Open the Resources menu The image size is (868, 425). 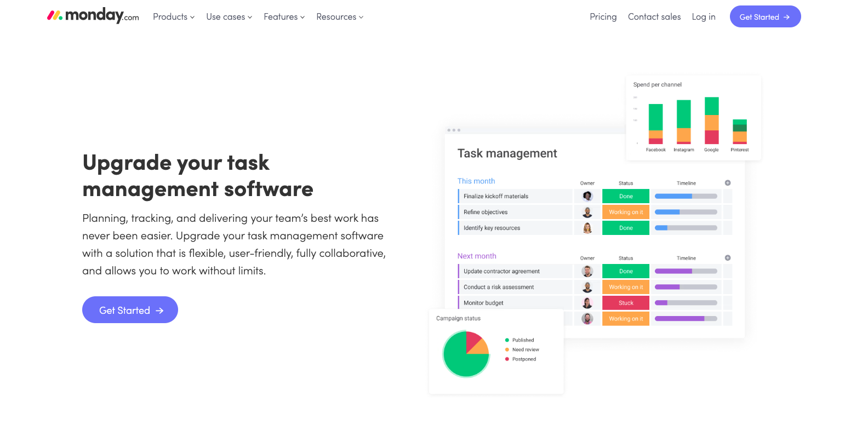tap(340, 17)
